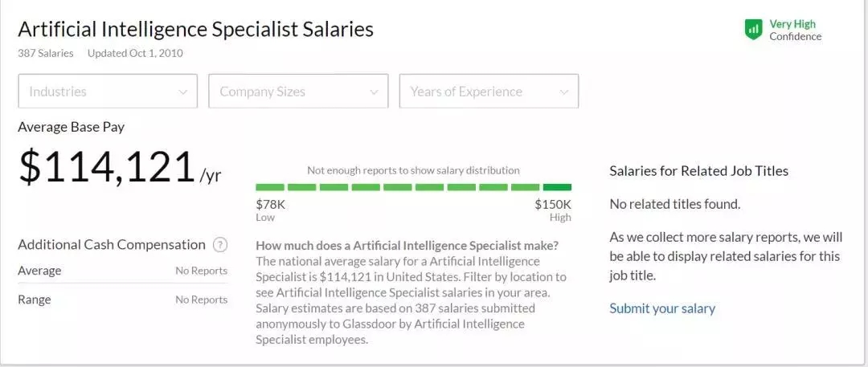The height and width of the screenshot is (367, 868).
Task: Click the 387 Salaries count text
Action: pos(46,53)
